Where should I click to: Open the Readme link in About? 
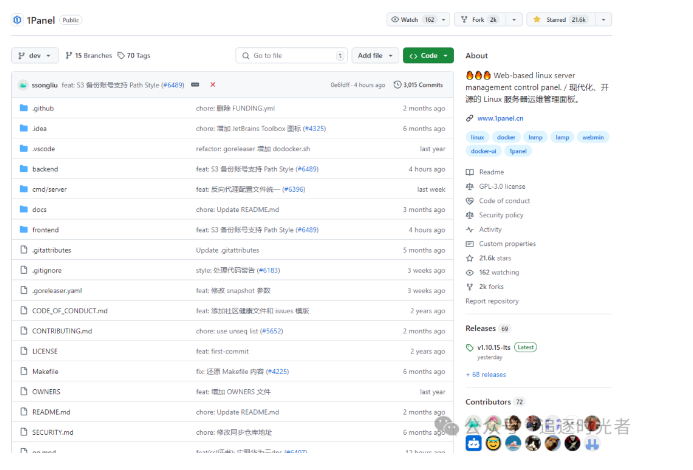[x=491, y=172]
